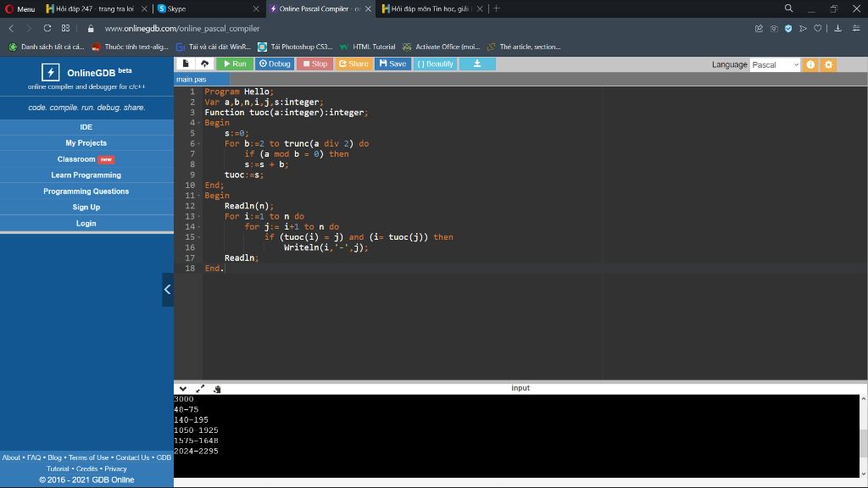The image size is (868, 488).
Task: Open the Activate Office bookmark
Action: [442, 47]
